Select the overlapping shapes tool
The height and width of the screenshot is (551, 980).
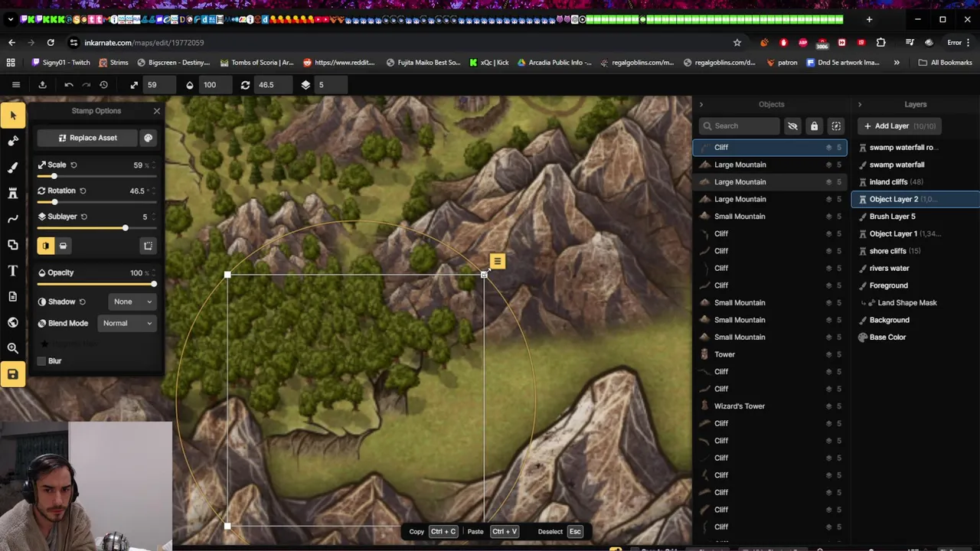12,245
